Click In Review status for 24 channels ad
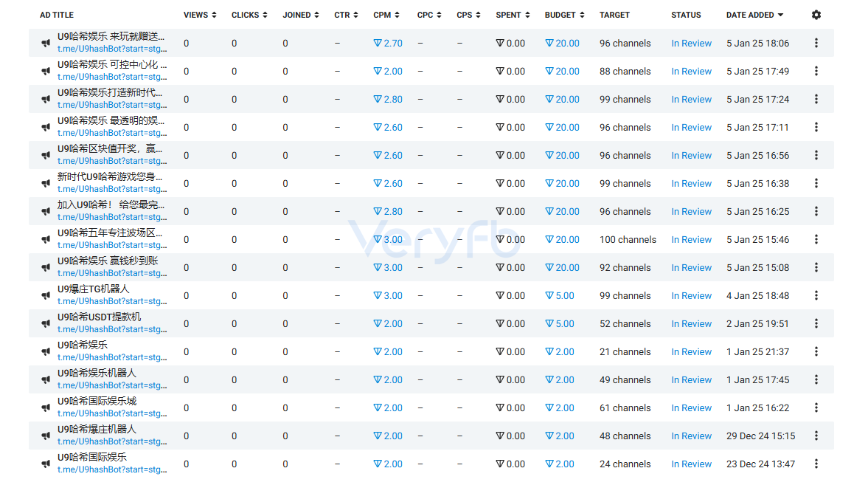 tap(692, 464)
